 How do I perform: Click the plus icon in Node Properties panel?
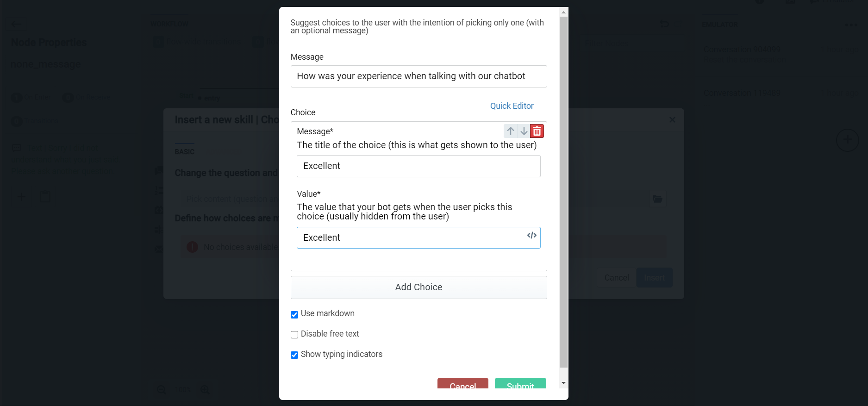click(21, 196)
